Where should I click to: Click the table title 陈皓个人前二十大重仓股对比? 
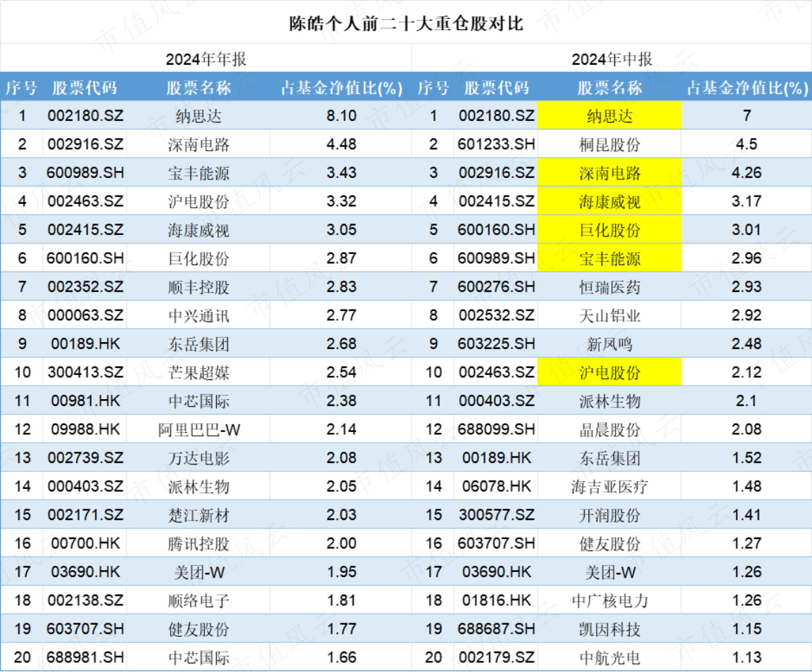(x=406, y=23)
